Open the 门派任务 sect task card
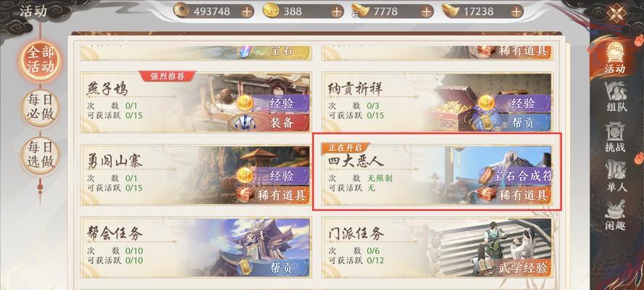 pyautogui.click(x=437, y=248)
